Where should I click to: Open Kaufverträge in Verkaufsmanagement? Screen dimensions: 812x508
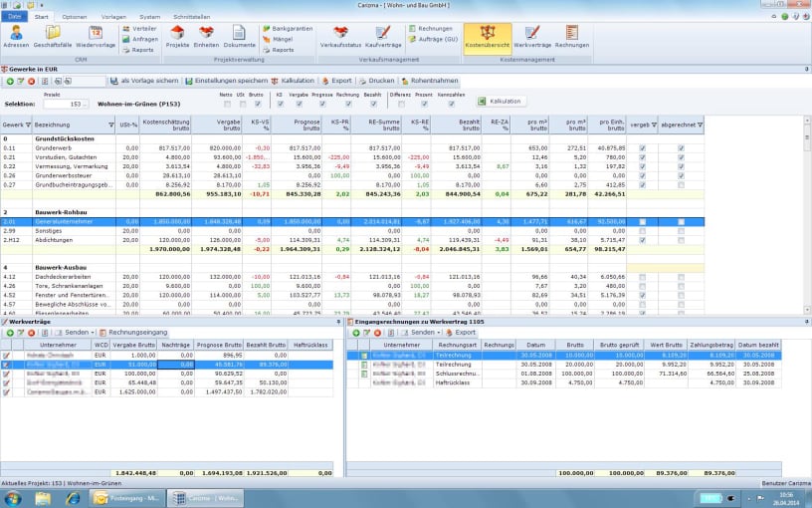[x=383, y=36]
